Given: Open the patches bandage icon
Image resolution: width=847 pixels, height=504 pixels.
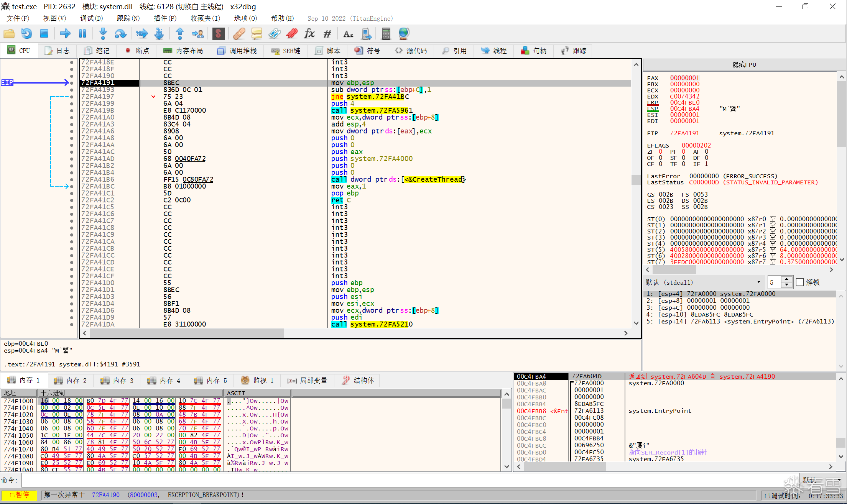Looking at the screenshot, I should tap(239, 34).
